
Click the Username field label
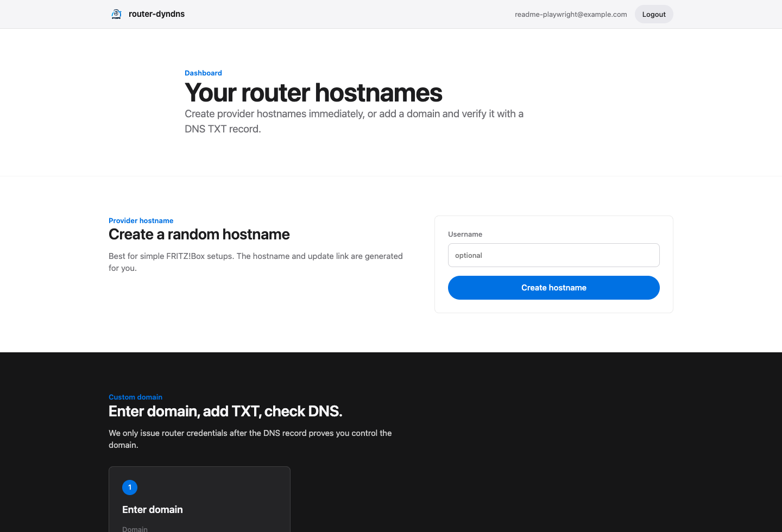click(465, 234)
